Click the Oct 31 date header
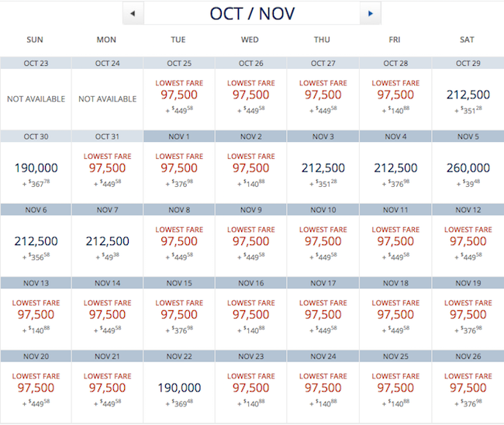Viewport: 504px width, 425px height. 107,136
